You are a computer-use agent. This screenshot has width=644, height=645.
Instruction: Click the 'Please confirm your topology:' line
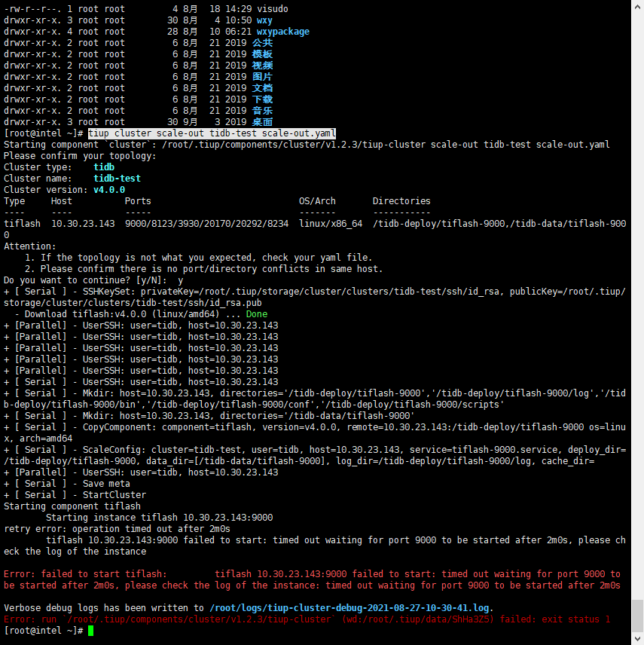[x=80, y=156]
